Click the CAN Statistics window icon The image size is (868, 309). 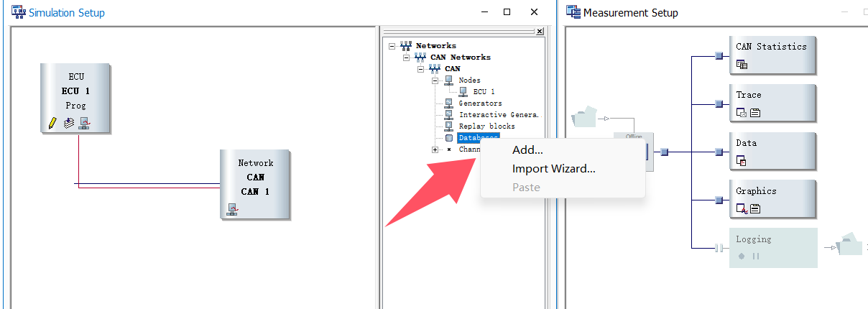(742, 64)
